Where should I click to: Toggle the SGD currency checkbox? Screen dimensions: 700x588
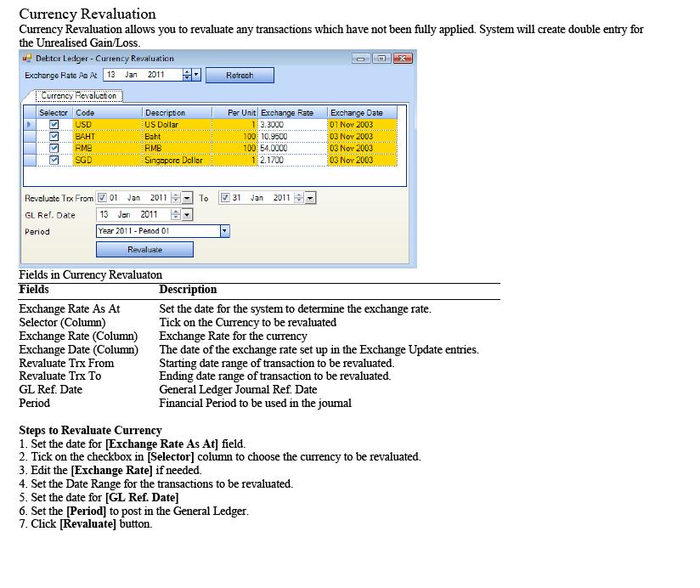tap(54, 161)
